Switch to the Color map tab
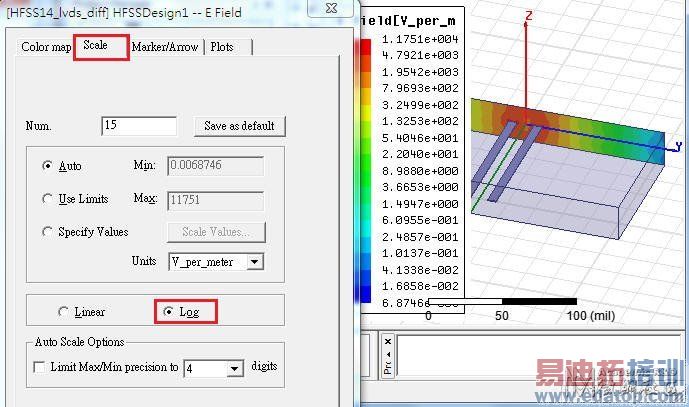The image size is (689, 407). click(46, 47)
